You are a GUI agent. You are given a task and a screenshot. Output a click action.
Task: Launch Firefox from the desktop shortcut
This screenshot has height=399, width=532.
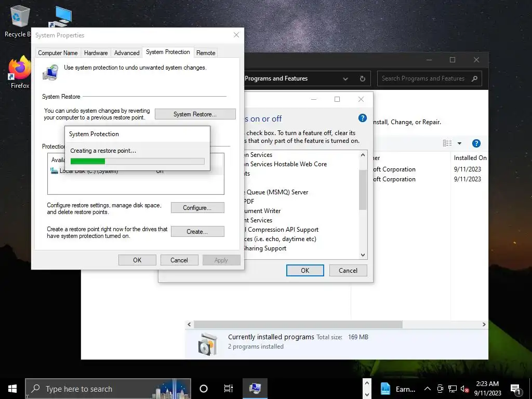20,72
